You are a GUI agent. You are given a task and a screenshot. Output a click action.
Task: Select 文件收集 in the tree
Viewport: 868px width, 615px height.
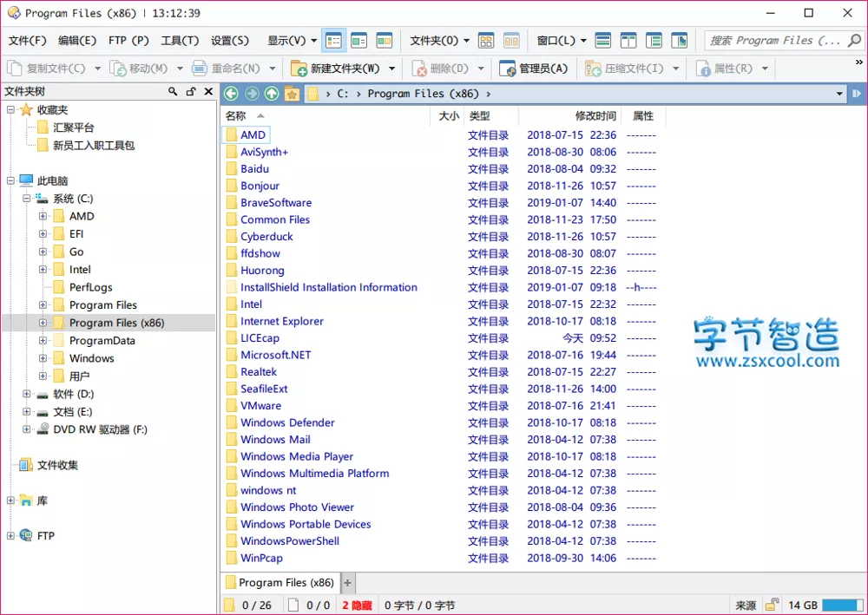[57, 465]
